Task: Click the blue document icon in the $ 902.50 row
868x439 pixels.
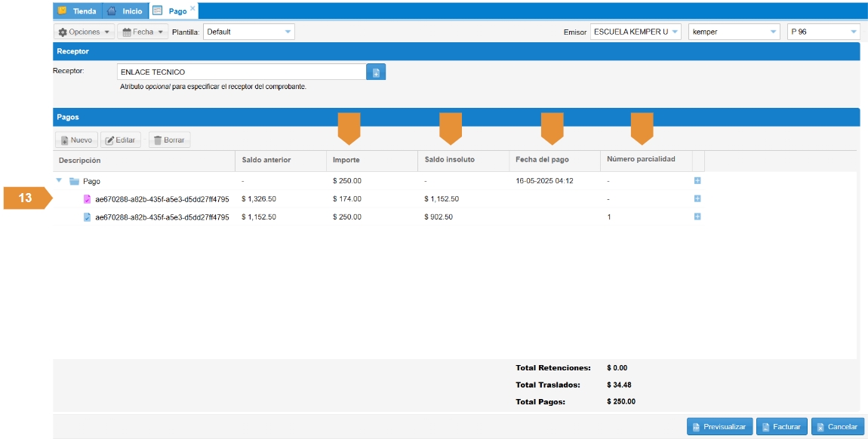Action: pos(87,217)
